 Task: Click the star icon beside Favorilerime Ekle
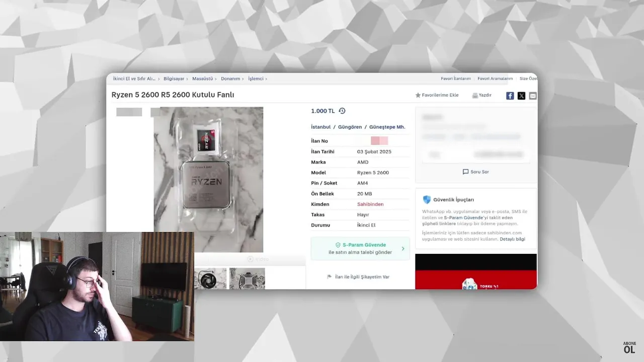click(418, 95)
